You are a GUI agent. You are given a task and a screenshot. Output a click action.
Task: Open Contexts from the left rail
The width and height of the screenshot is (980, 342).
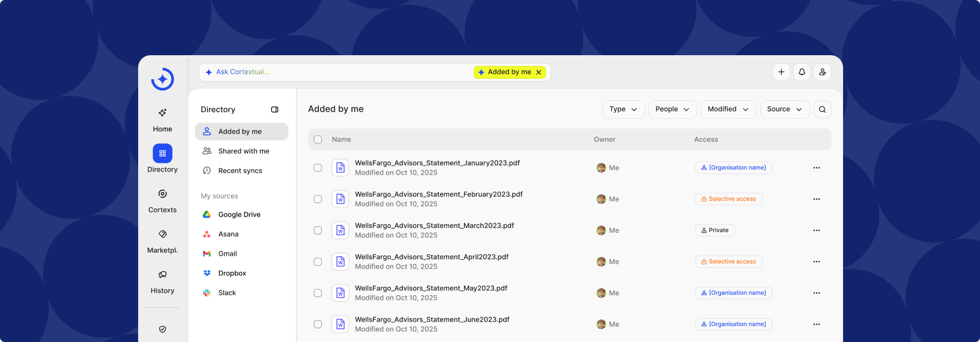click(162, 200)
